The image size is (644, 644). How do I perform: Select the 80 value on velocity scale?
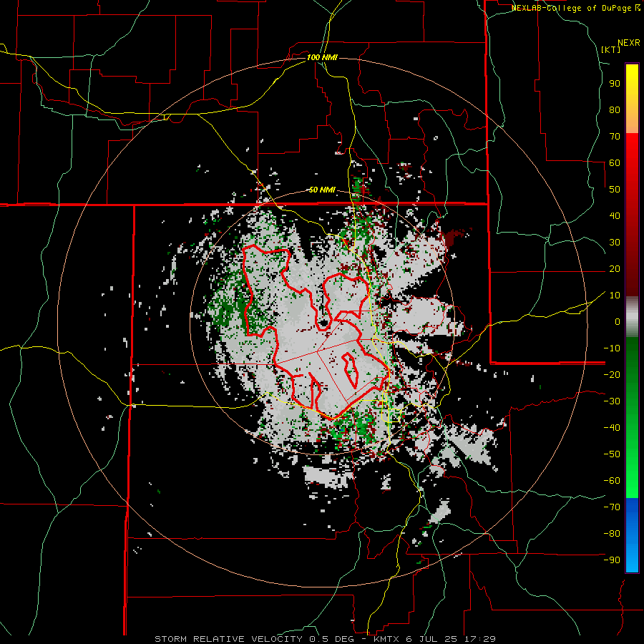615,109
